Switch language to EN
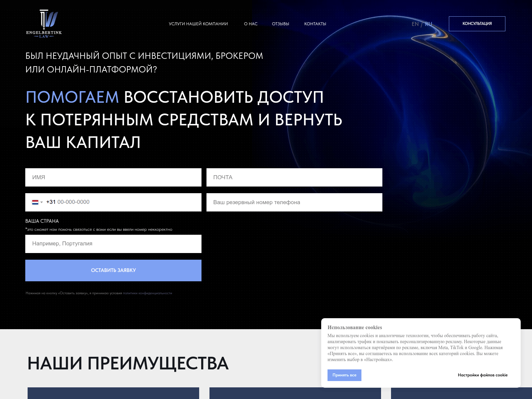The height and width of the screenshot is (399, 532). point(415,24)
